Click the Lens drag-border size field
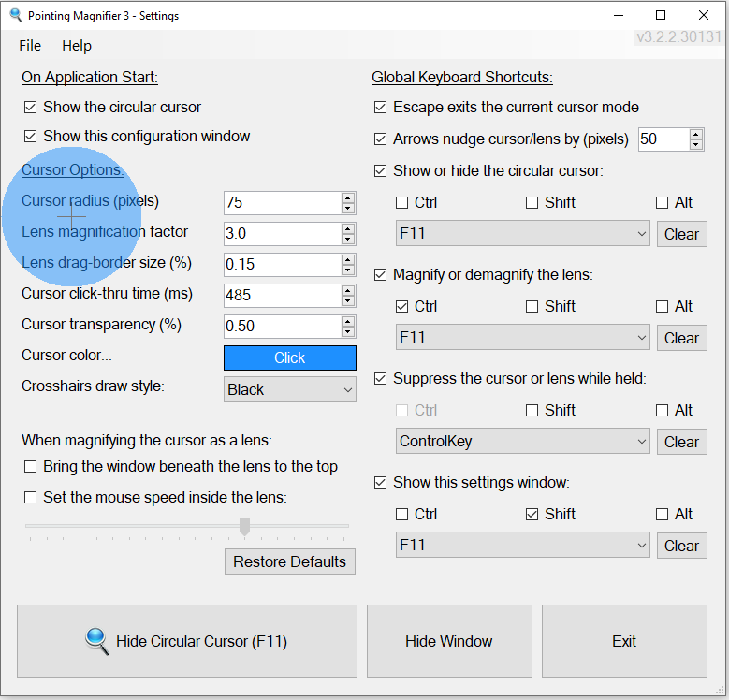 (283, 265)
